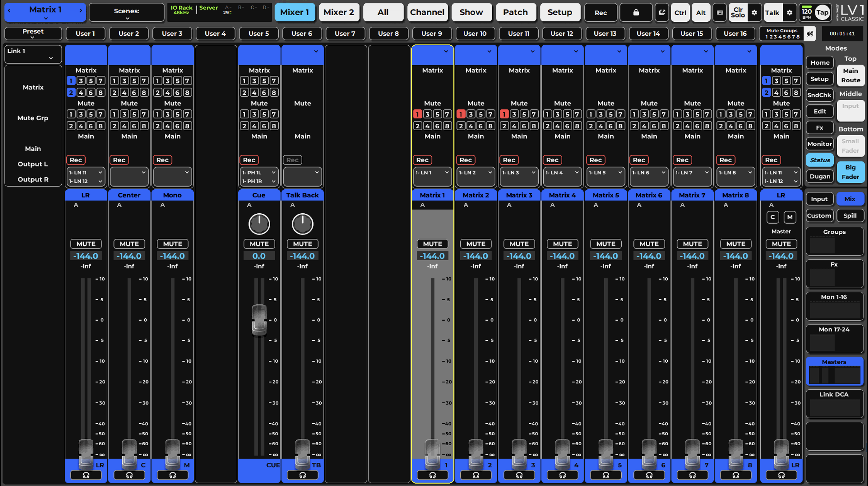Screen dimensions: 868x486
Task: Select the Dugan mode
Action: tap(820, 176)
